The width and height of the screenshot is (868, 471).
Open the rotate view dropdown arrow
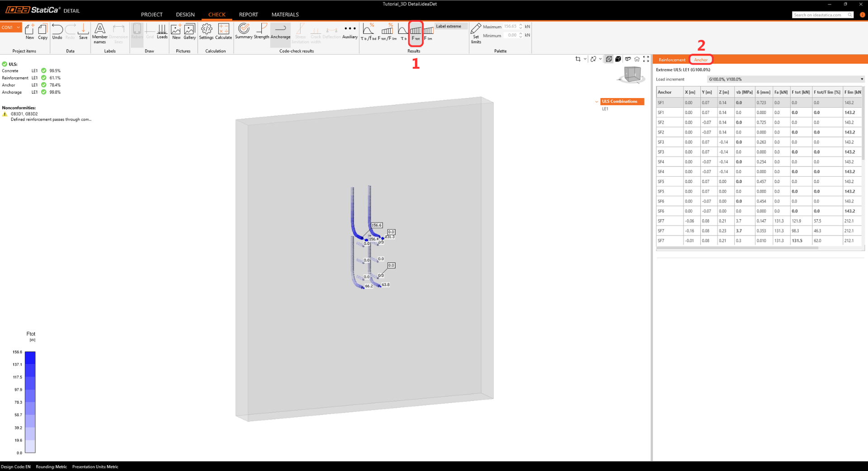click(x=600, y=59)
